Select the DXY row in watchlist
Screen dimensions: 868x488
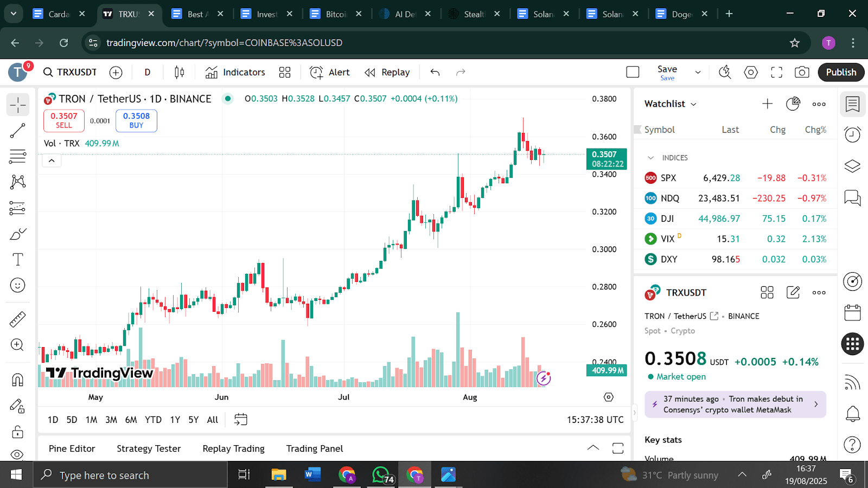736,259
